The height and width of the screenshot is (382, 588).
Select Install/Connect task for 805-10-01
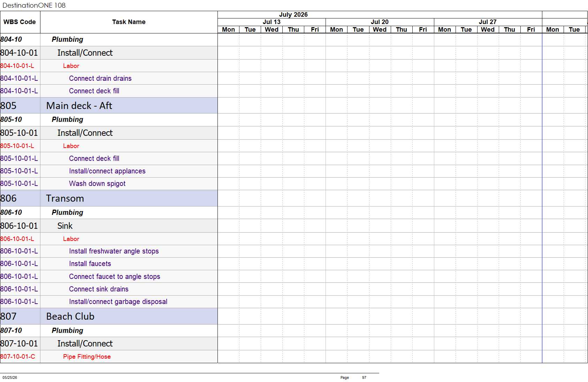point(129,133)
